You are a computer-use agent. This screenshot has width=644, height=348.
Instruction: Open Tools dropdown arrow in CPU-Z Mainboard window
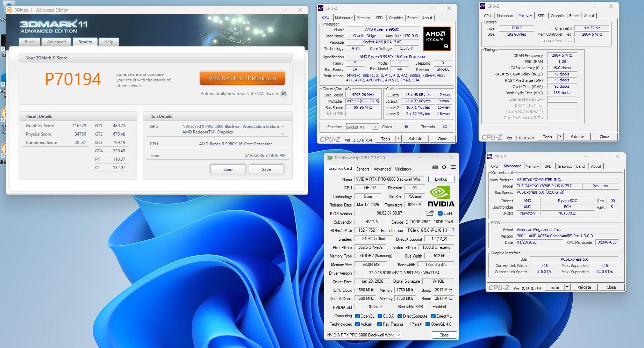567,287
